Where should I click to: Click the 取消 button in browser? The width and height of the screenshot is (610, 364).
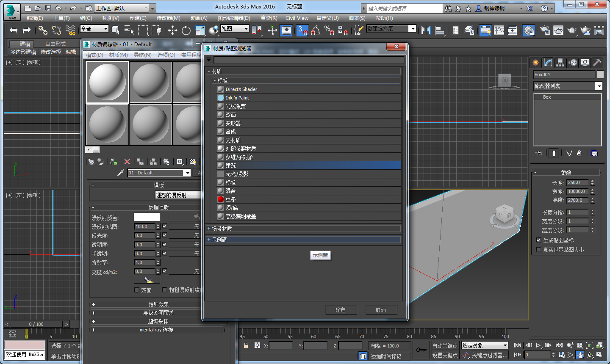pos(381,310)
